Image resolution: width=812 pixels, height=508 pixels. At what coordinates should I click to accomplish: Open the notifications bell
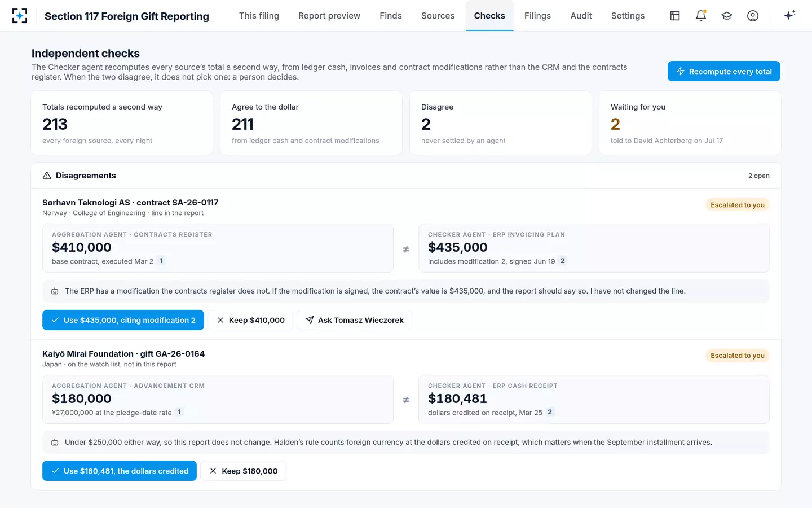tap(701, 16)
